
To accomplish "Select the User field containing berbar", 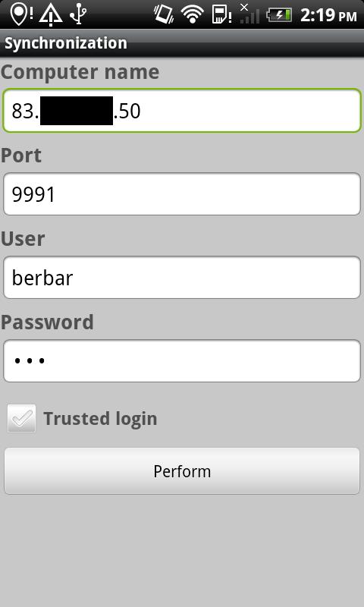I will 182,278.
